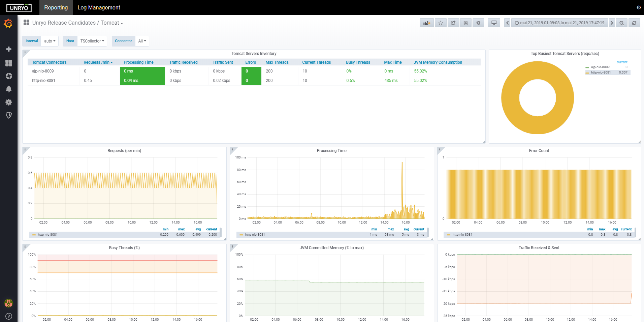
Task: Sort by Traffic Received column
Action: pyautogui.click(x=183, y=62)
